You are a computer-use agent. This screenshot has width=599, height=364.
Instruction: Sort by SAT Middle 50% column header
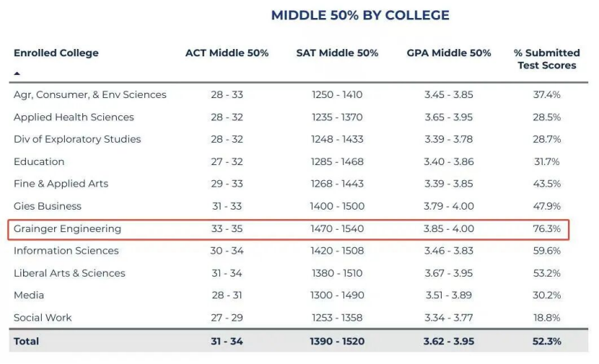click(x=337, y=53)
